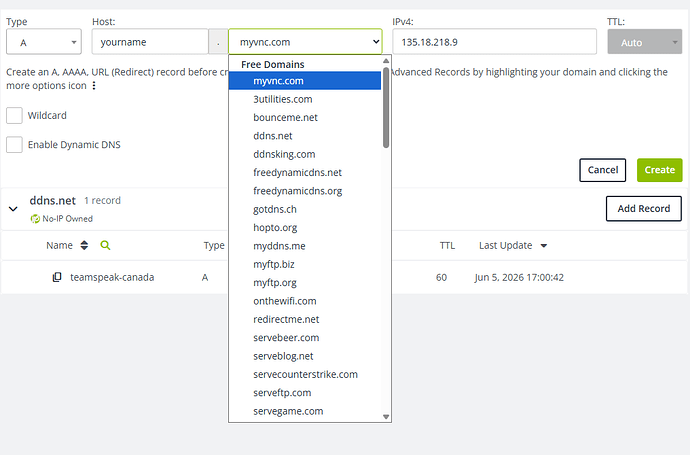Image resolution: width=690 pixels, height=455 pixels.
Task: Click the domain list scrollbar thumb
Action: [x=386, y=107]
